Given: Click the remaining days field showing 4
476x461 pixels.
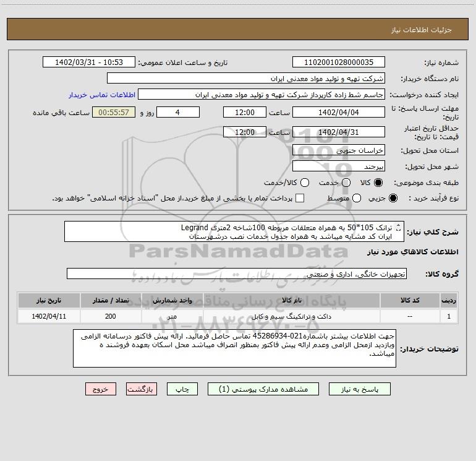Looking at the screenshot, I should pos(178,112).
